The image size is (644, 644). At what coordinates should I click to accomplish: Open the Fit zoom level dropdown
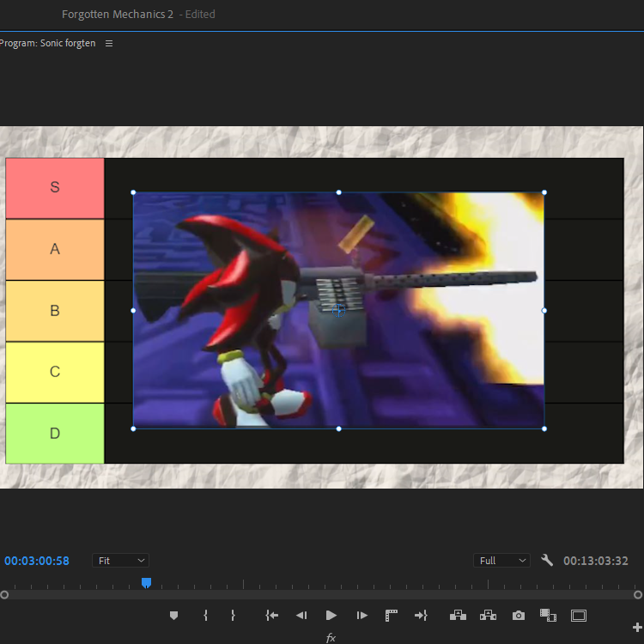point(121,561)
